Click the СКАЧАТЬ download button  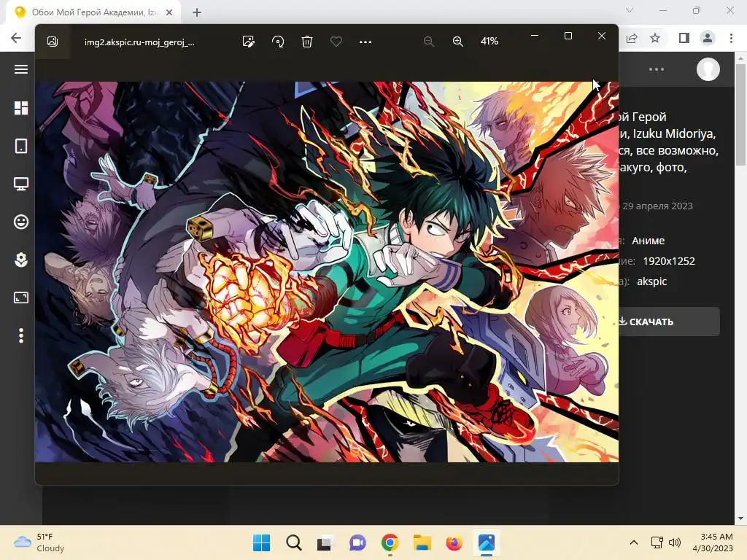pos(668,322)
